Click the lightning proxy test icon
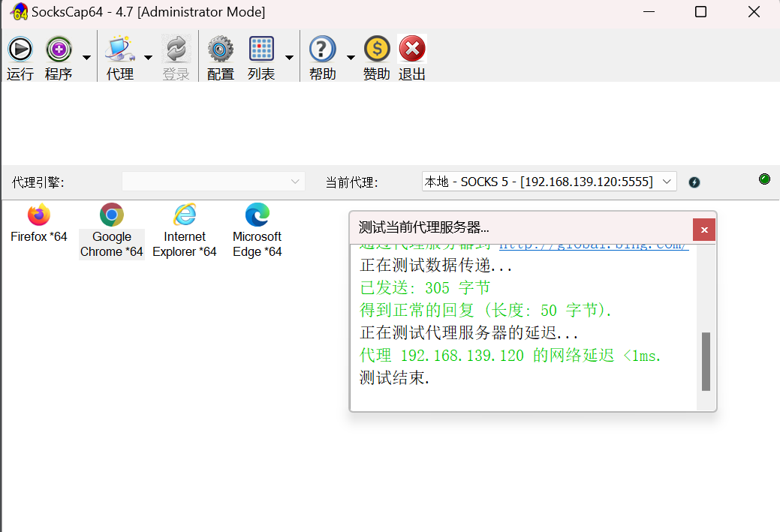This screenshot has width=780, height=532. (x=694, y=182)
